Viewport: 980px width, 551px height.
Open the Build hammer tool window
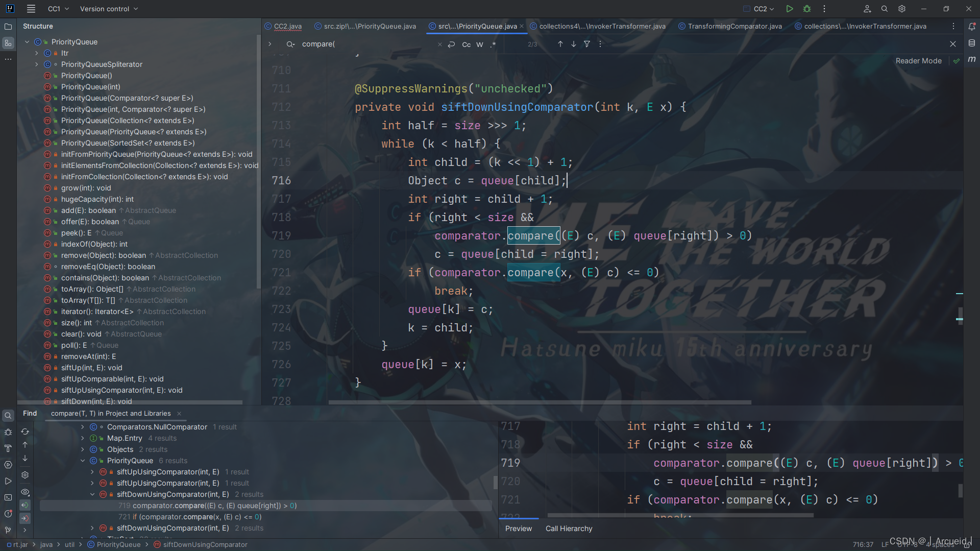[x=8, y=448]
